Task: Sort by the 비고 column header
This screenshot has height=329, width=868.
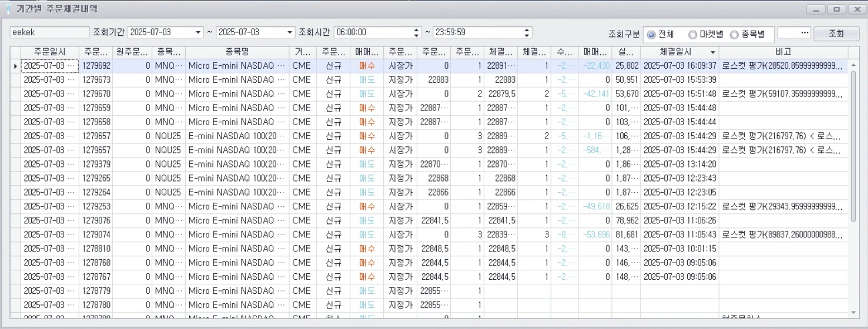Action: [783, 52]
